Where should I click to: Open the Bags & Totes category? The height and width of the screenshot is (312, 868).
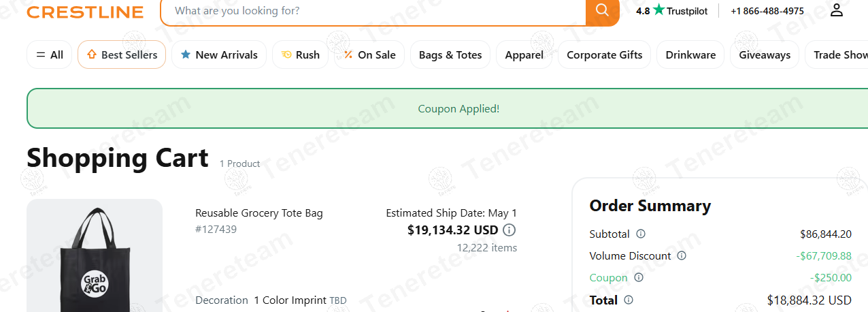[x=450, y=55]
